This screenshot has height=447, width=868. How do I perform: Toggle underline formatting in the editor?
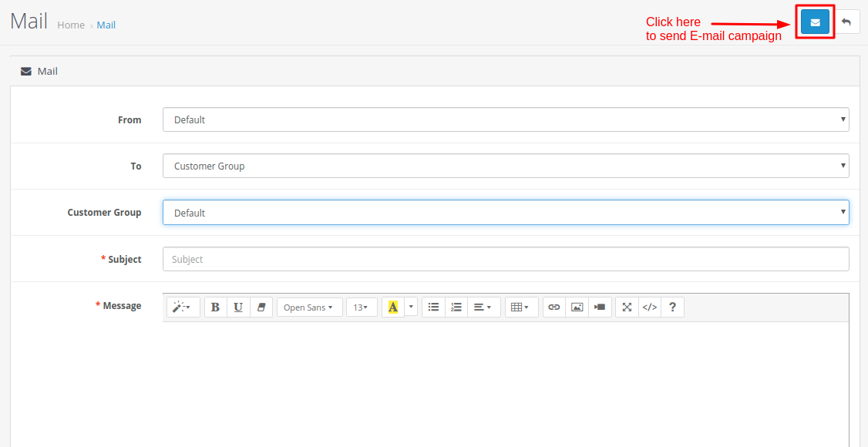238,307
